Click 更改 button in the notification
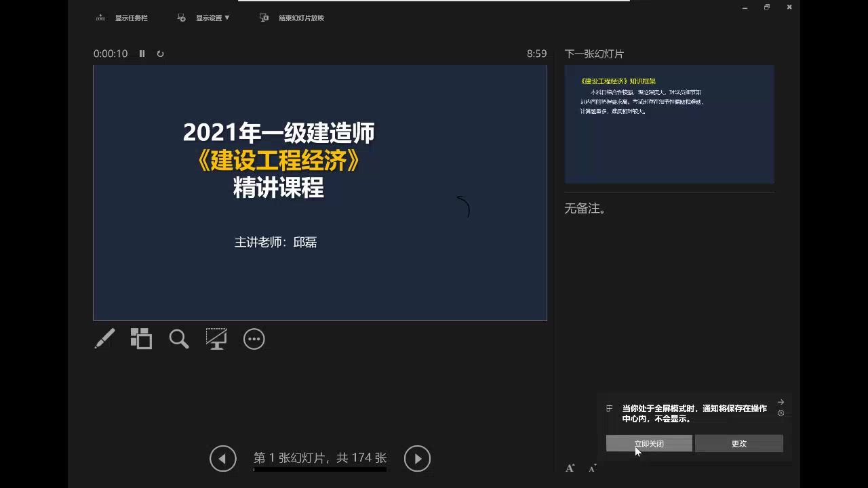This screenshot has width=868, height=488. [x=739, y=443]
